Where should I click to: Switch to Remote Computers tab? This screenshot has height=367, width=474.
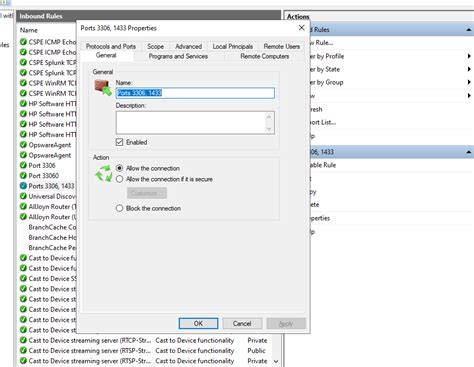click(x=265, y=56)
